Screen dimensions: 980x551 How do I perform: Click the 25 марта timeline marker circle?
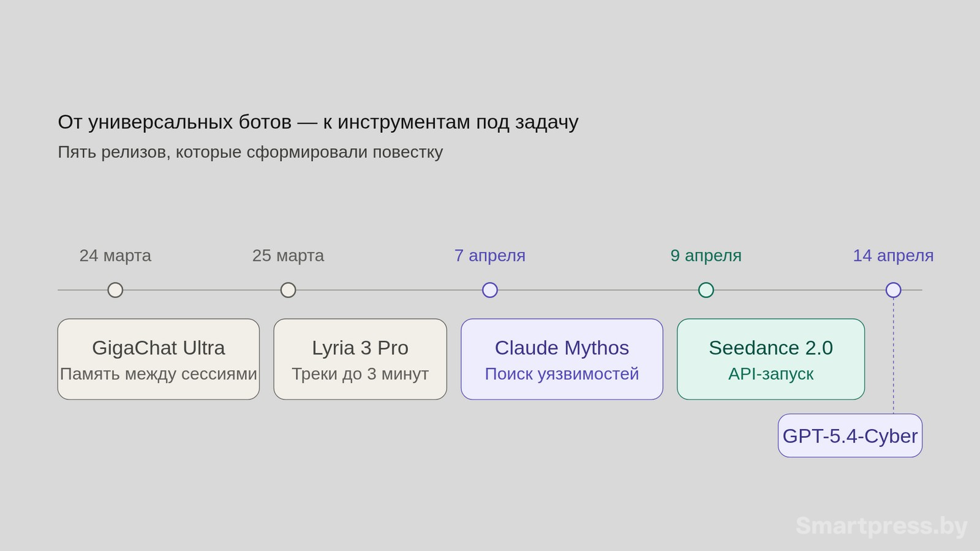point(288,290)
